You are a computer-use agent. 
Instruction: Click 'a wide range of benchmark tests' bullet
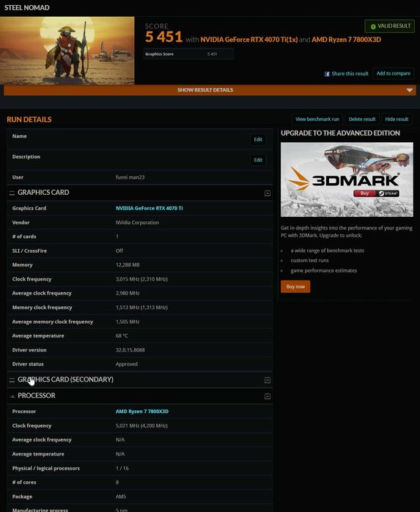click(x=327, y=251)
